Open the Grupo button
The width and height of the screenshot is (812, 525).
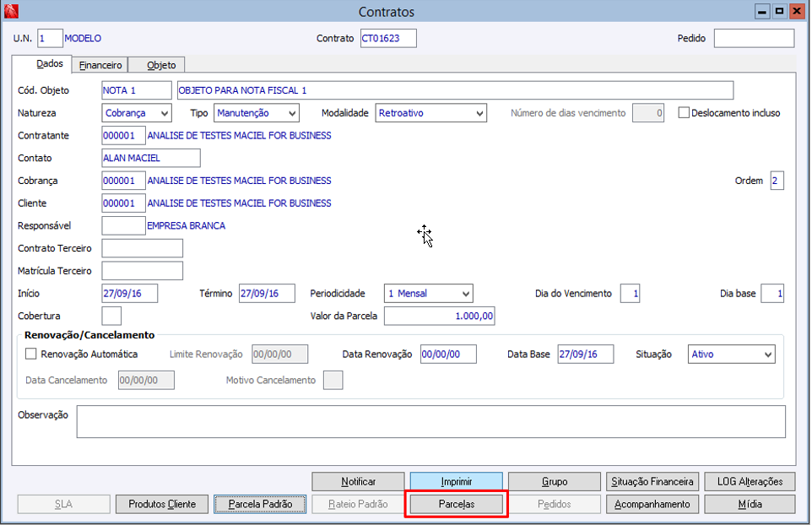click(555, 481)
